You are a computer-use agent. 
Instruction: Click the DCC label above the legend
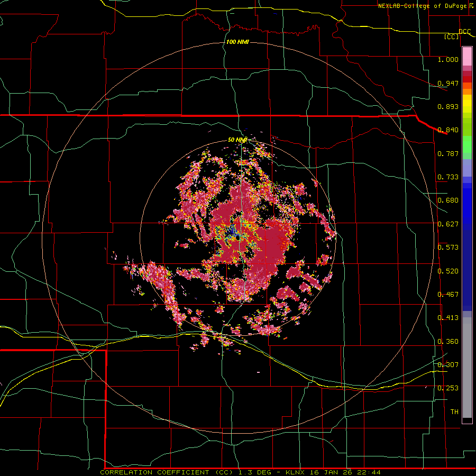point(464,32)
